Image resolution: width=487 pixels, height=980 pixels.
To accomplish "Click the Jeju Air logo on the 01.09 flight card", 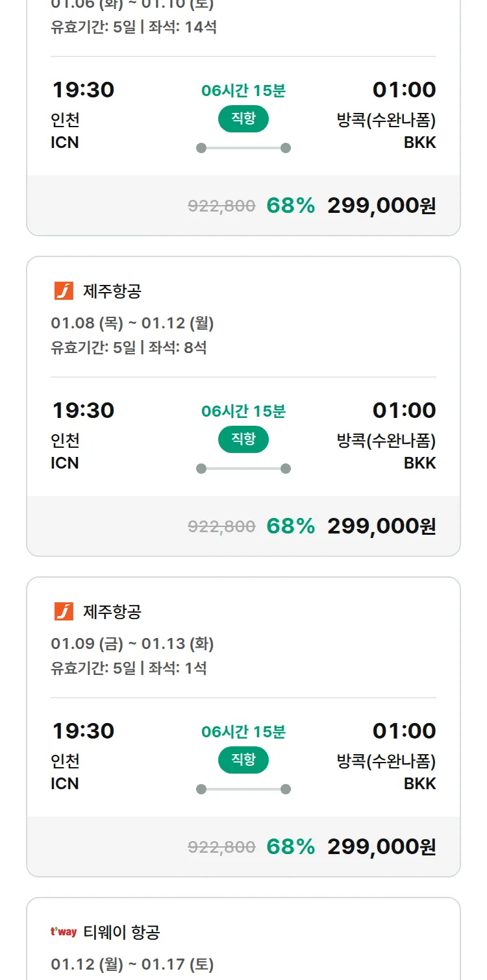I will tap(64, 611).
